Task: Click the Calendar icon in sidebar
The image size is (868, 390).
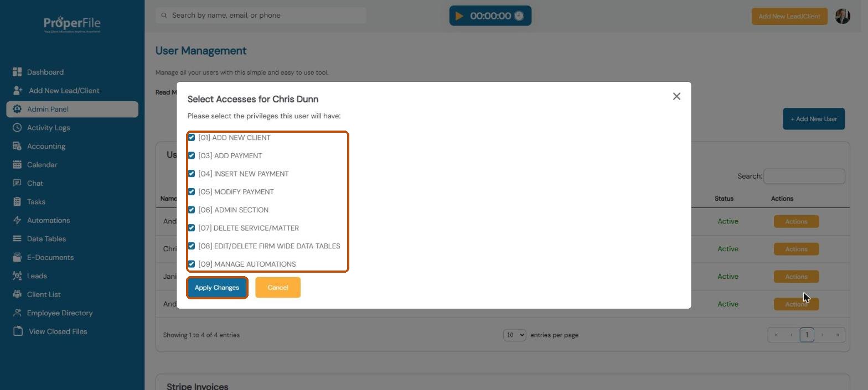Action: pyautogui.click(x=17, y=165)
